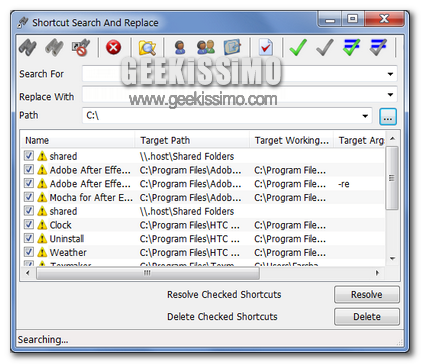The width and height of the screenshot is (421, 364).
Task: Click the Delete button
Action: click(x=367, y=317)
